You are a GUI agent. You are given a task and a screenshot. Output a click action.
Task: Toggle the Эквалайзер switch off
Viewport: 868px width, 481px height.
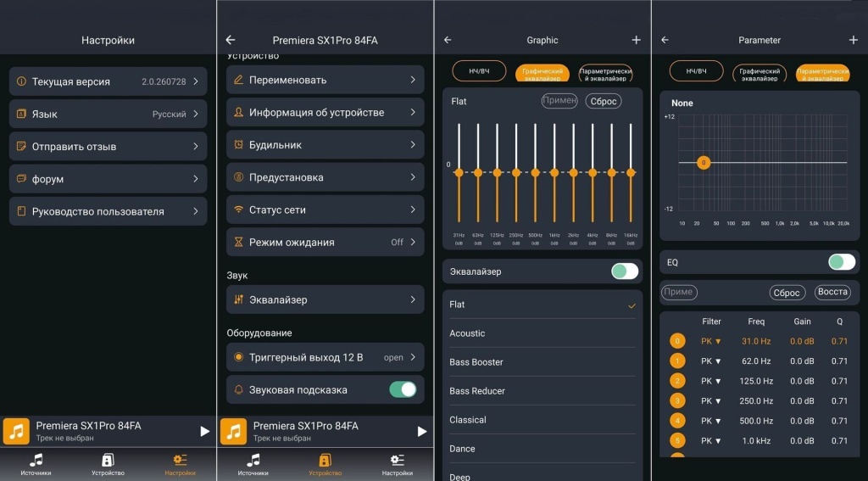[625, 271]
